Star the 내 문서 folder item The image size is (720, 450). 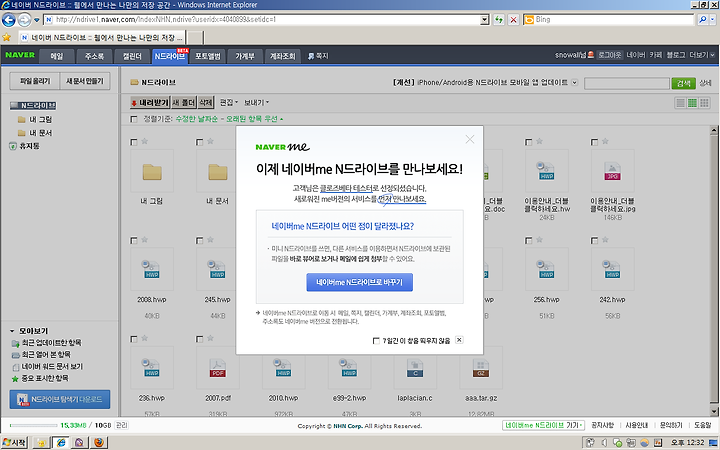tap(210, 141)
